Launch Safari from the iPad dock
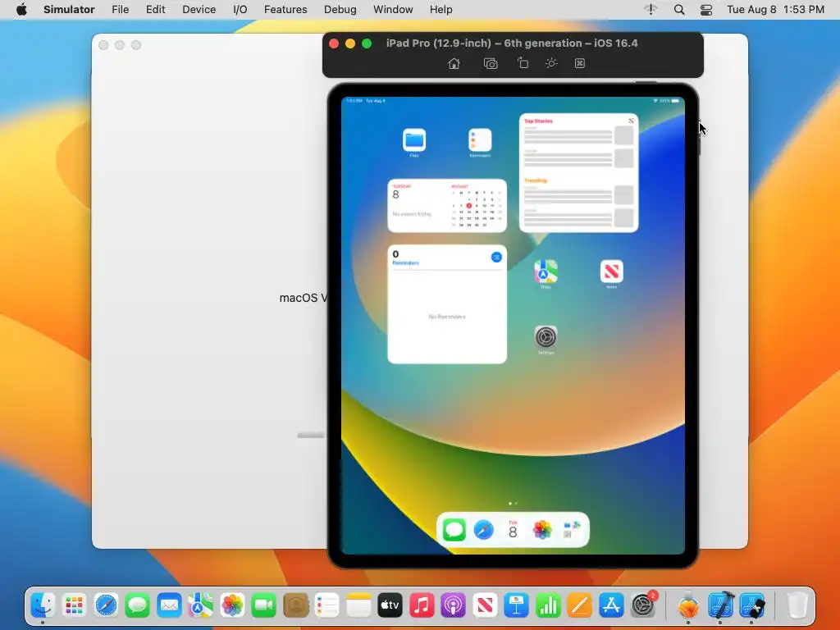 click(x=484, y=531)
